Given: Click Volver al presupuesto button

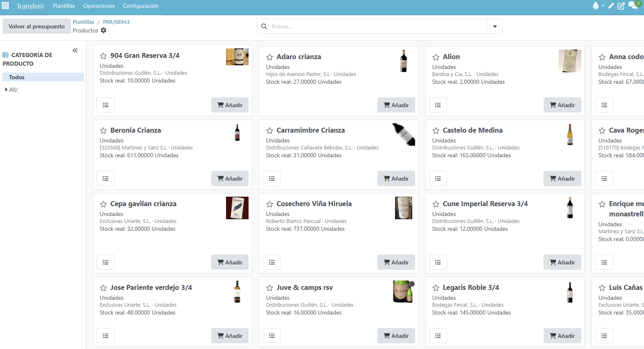Looking at the screenshot, I should click(37, 26).
